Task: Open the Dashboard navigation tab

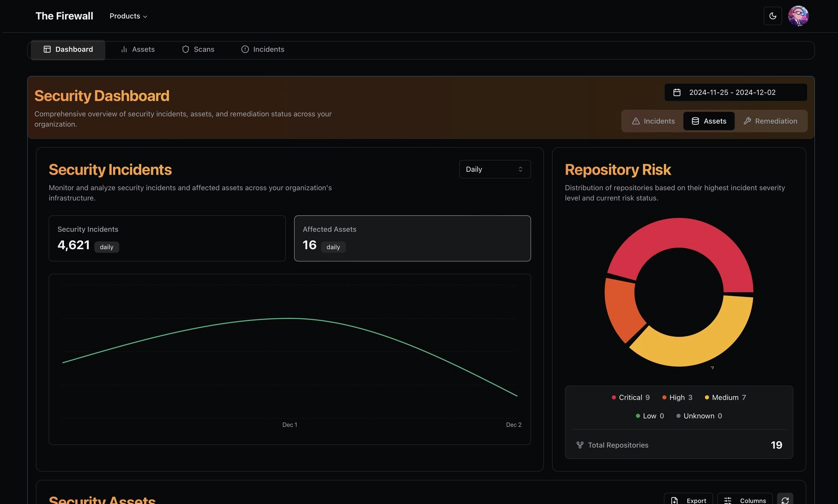Action: point(68,49)
